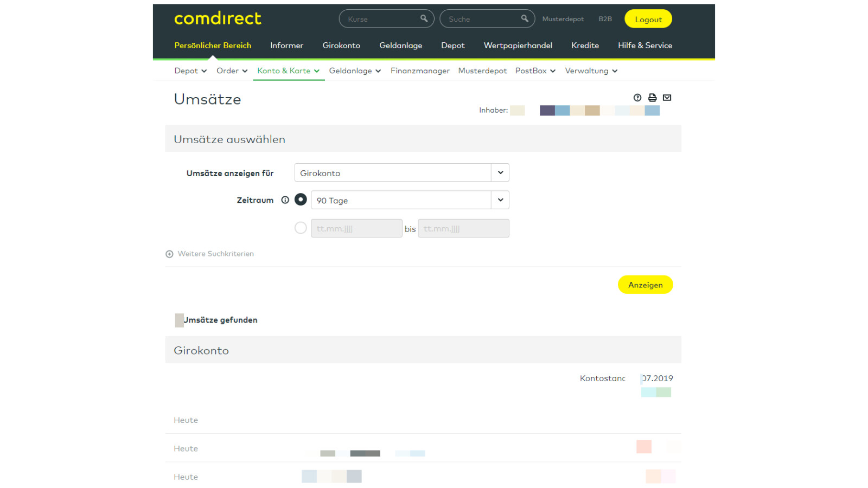Expand the Zeitraum 90 Tage dropdown
This screenshot has width=868, height=488.
500,200
